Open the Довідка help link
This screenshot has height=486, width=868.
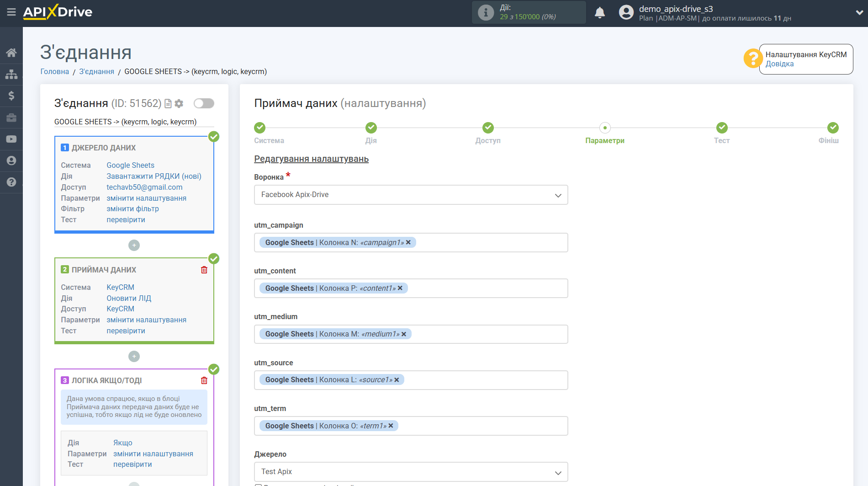[779, 64]
